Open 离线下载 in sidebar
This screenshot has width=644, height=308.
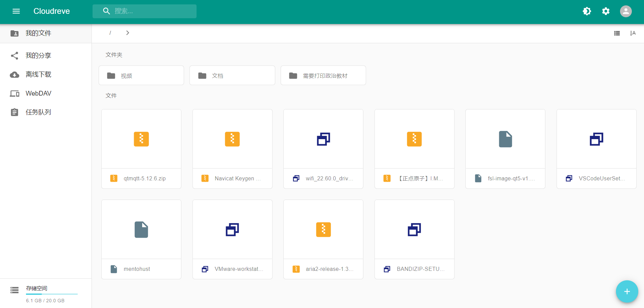tap(46, 74)
